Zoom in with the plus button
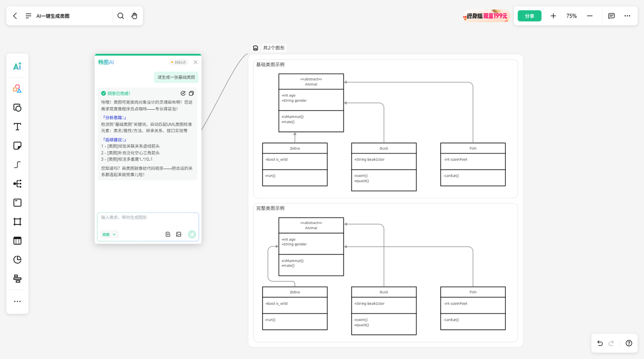The height and width of the screenshot is (359, 644). 553,16
